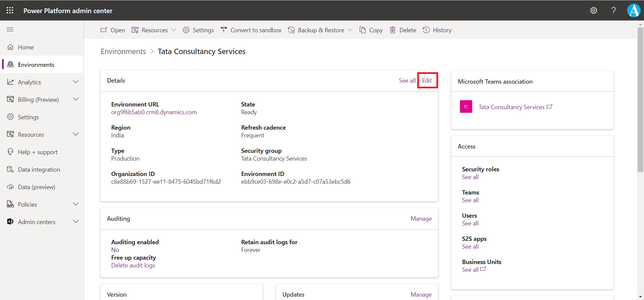Image resolution: width=644 pixels, height=300 pixels.
Task: Click the vertical page scrollbar
Action: (x=640, y=101)
